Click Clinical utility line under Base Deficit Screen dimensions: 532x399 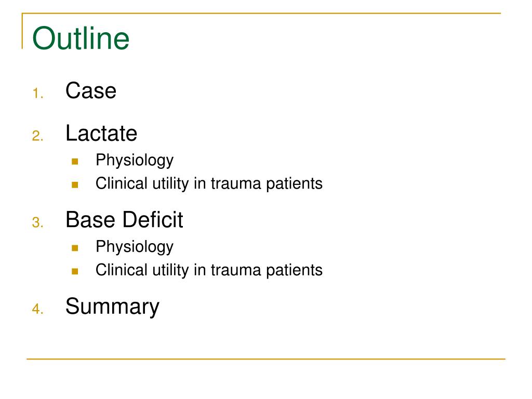(209, 270)
